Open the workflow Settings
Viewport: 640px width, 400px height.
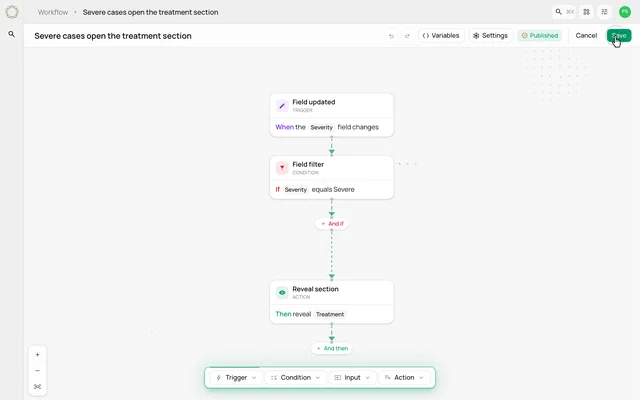490,36
